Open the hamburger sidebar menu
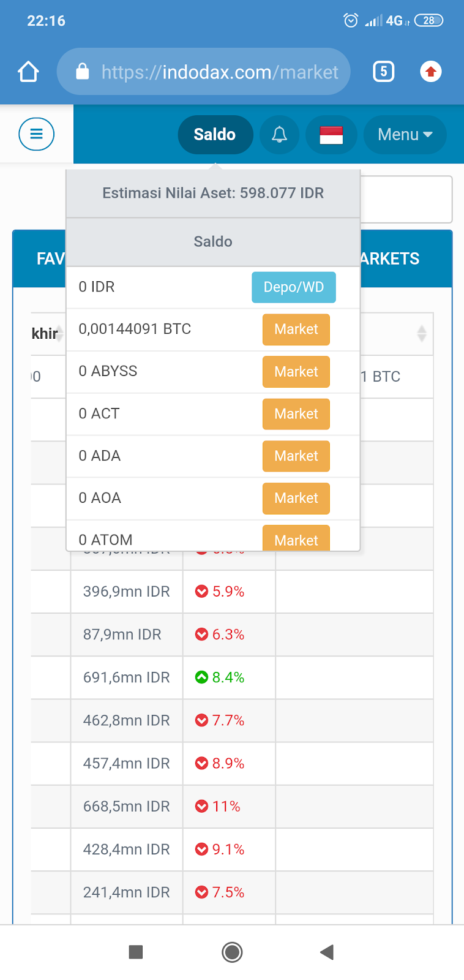 pos(37,134)
